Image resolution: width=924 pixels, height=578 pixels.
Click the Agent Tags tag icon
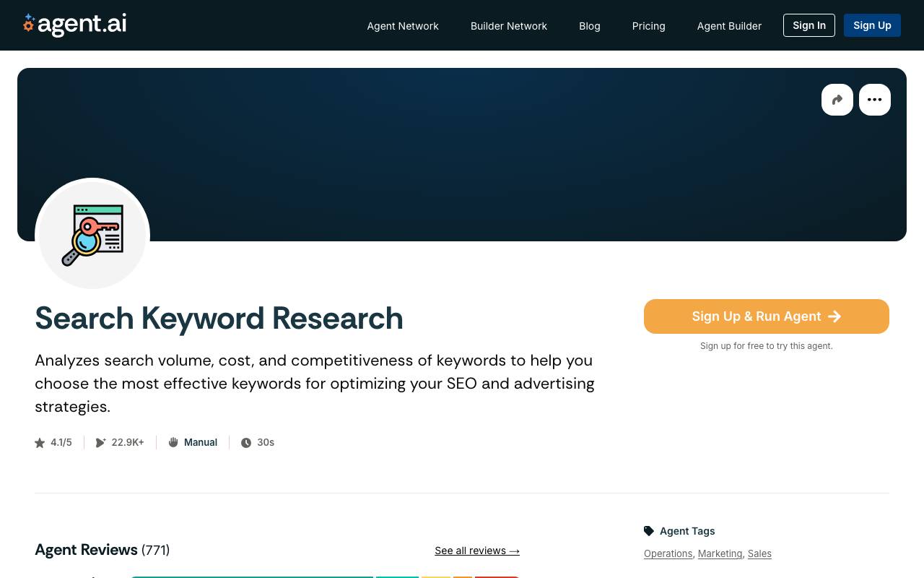tap(649, 531)
